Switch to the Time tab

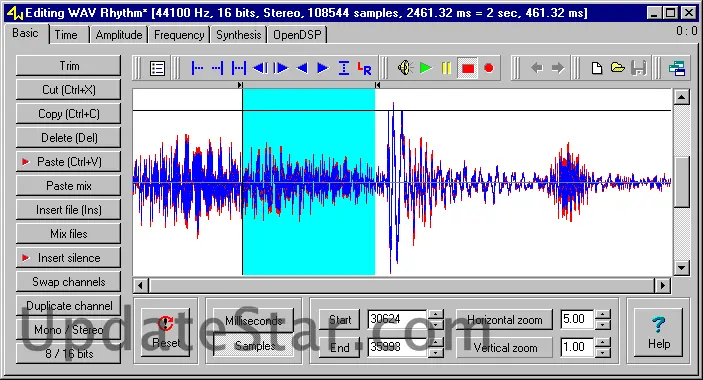click(66, 35)
